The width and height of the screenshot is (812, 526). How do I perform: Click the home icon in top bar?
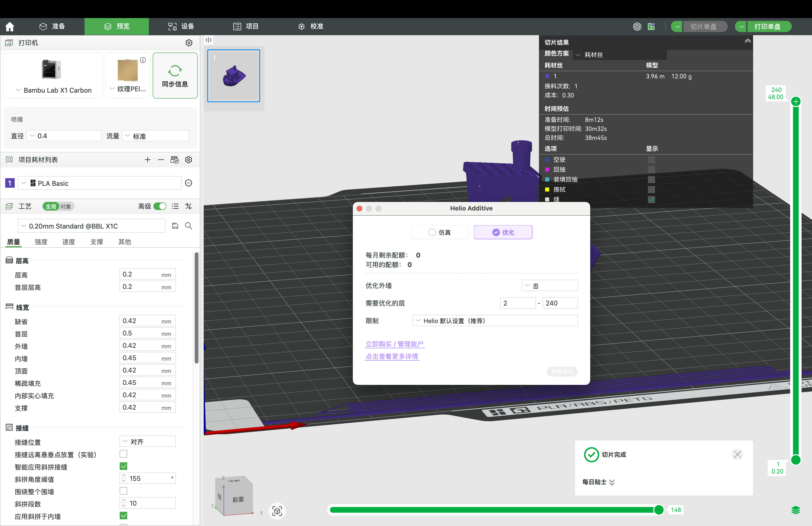coord(9,26)
